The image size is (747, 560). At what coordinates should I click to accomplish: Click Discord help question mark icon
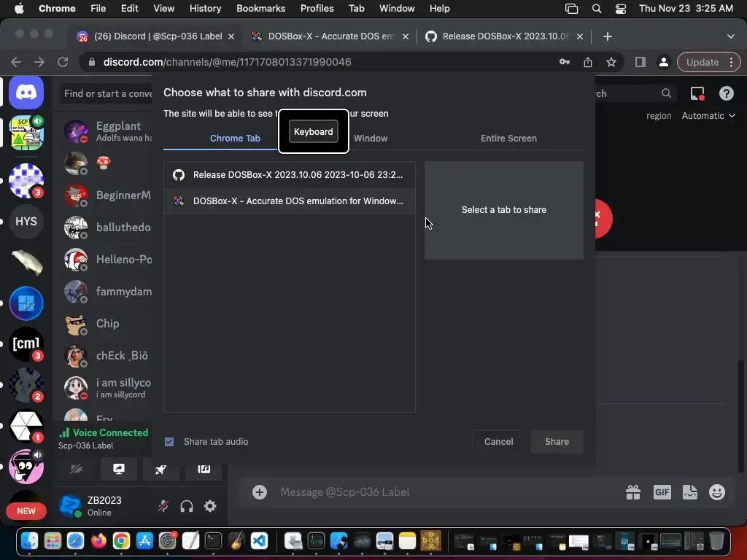click(x=726, y=93)
